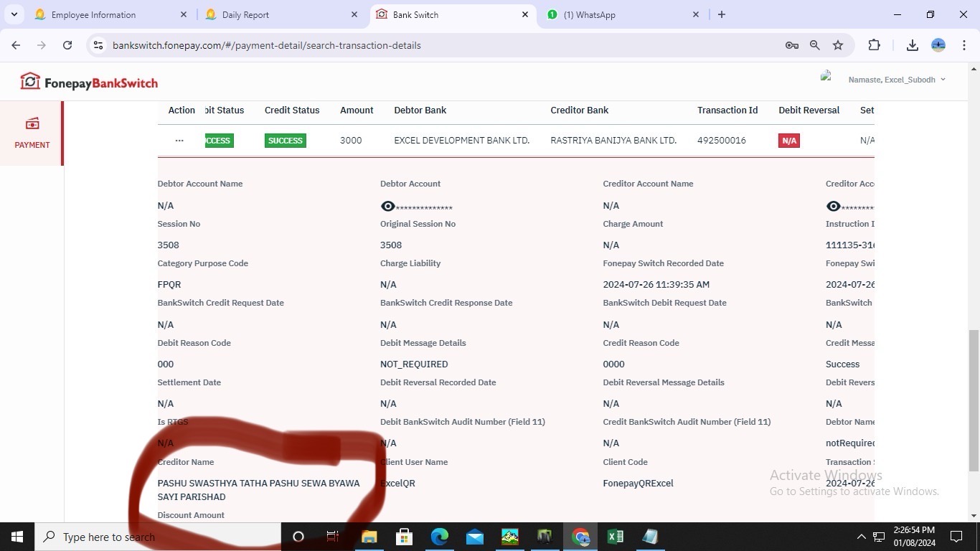980x551 pixels.
Task: Click the Debit Status SUCCESS badge
Action: (x=218, y=141)
